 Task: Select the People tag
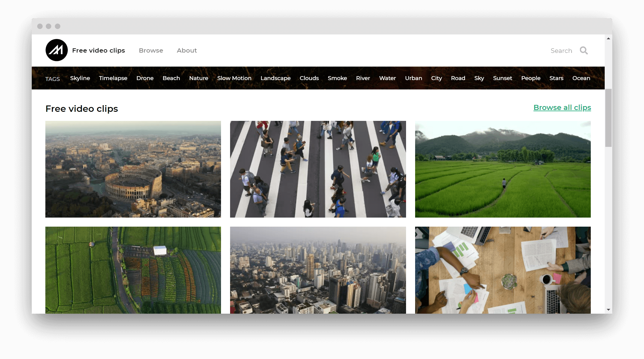pos(531,78)
